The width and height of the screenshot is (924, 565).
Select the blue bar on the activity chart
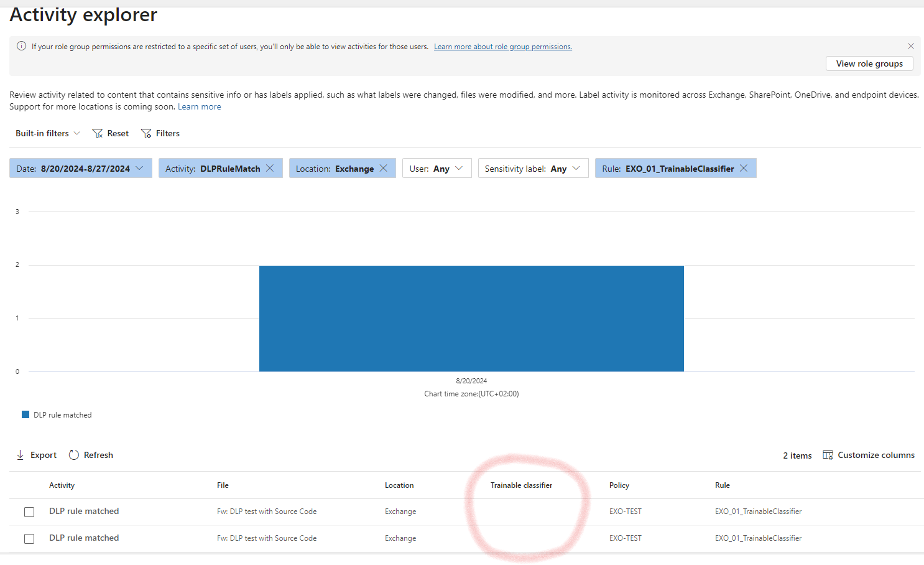(x=471, y=318)
